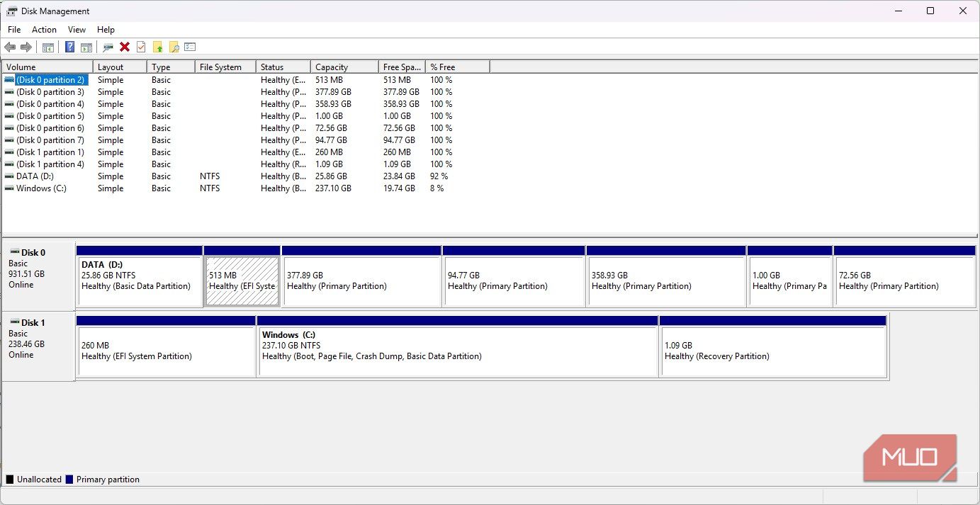This screenshot has height=505, width=980.
Task: Sort by the Status column header
Action: [283, 67]
